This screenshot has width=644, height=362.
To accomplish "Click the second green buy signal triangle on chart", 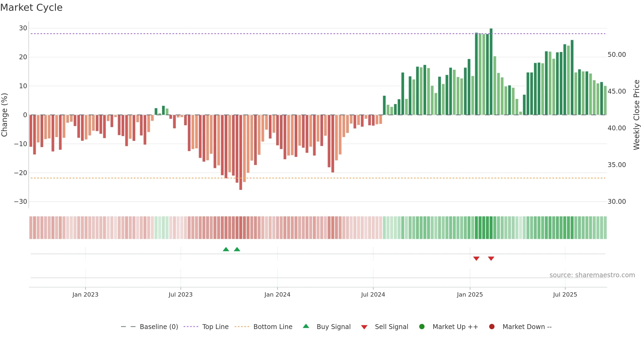I will coord(237,249).
